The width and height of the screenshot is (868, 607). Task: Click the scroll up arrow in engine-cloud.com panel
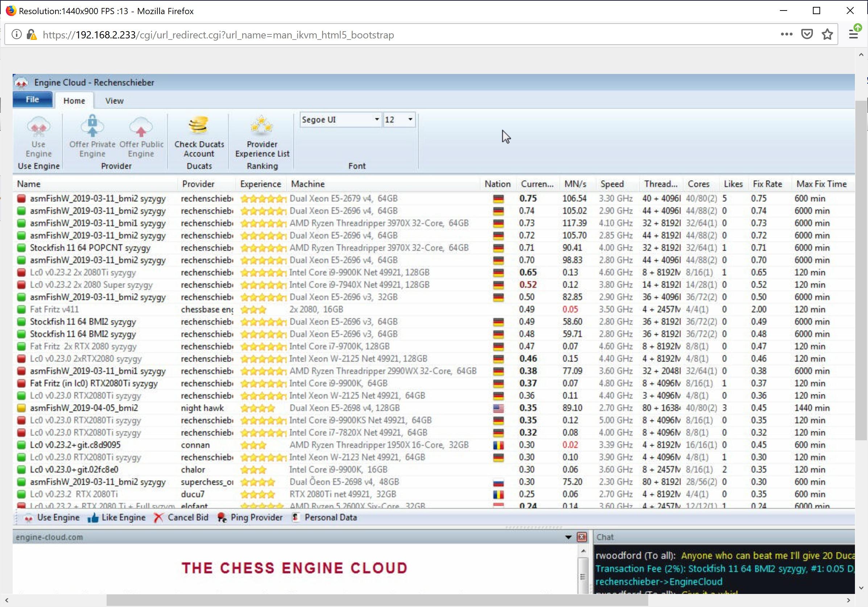point(583,551)
